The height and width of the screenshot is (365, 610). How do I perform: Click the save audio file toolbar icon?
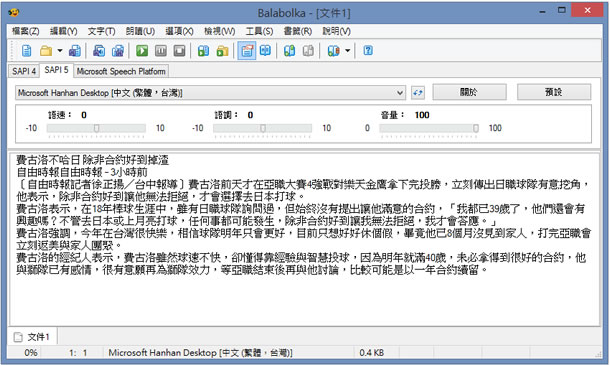tap(99, 51)
